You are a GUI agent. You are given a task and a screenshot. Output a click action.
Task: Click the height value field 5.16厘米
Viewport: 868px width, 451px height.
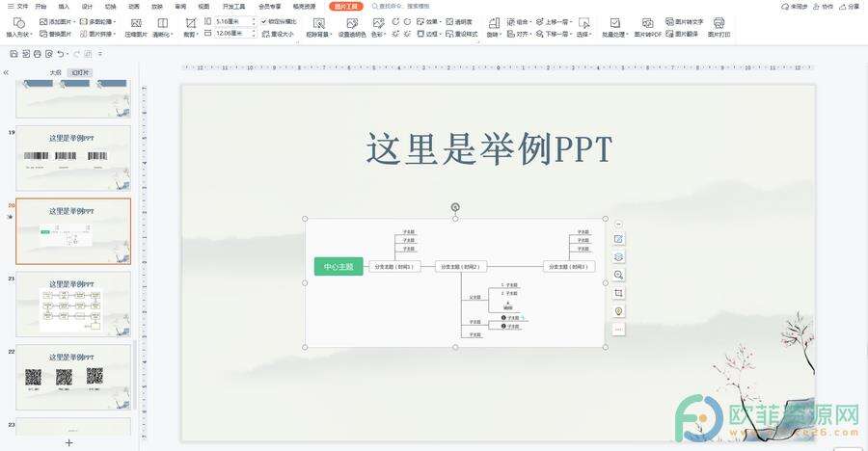pyautogui.click(x=234, y=21)
